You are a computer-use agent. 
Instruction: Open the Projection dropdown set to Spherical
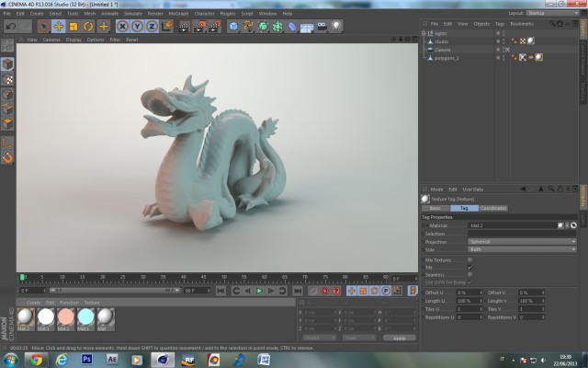(522, 242)
